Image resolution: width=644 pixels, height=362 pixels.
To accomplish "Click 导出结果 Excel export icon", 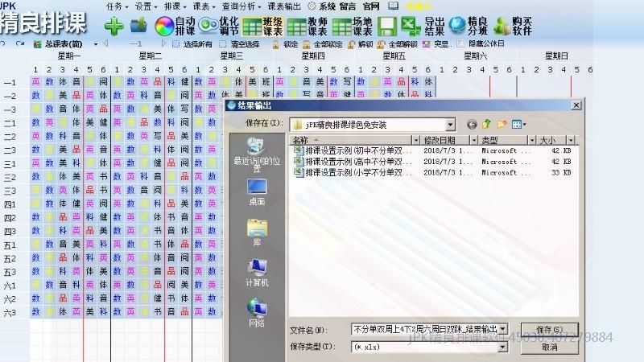I will [423, 27].
